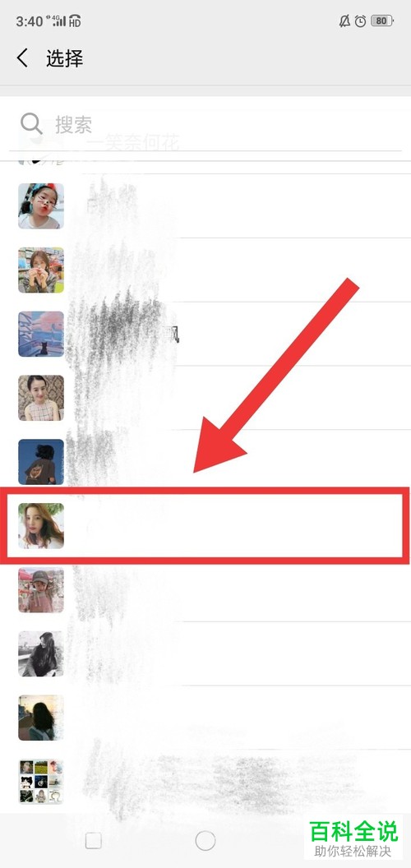
Task: Tap the 选择 page title
Action: click(x=64, y=58)
